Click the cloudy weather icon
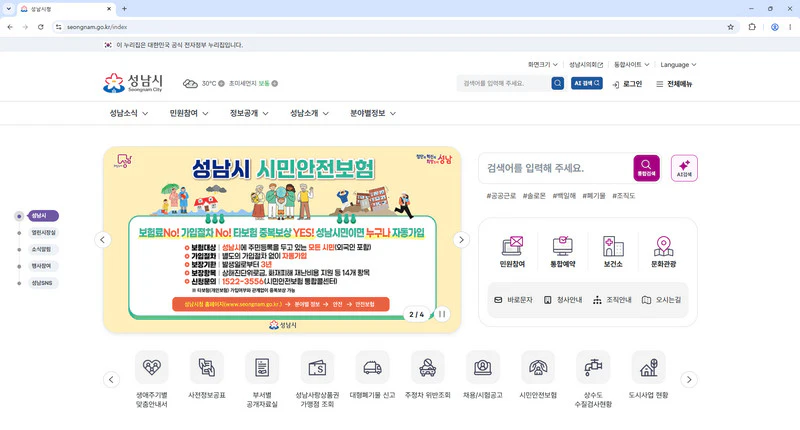 tap(190, 84)
